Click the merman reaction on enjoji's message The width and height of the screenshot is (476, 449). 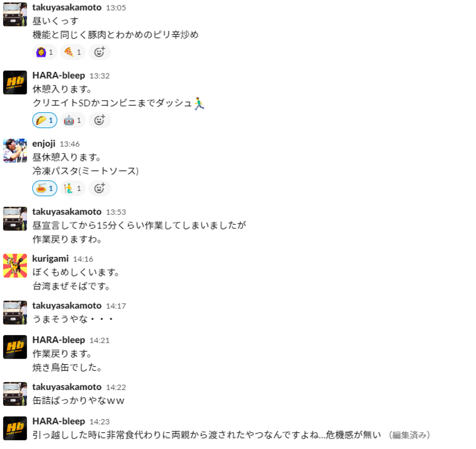[x=73, y=188]
